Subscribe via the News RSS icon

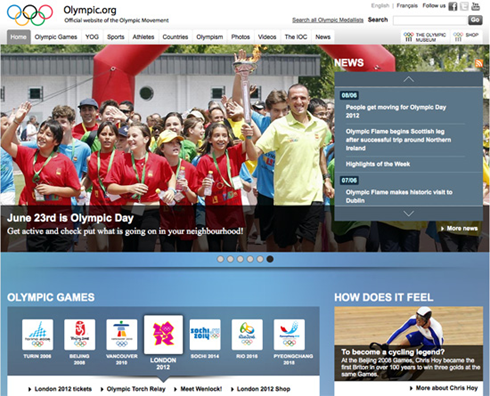point(479,63)
